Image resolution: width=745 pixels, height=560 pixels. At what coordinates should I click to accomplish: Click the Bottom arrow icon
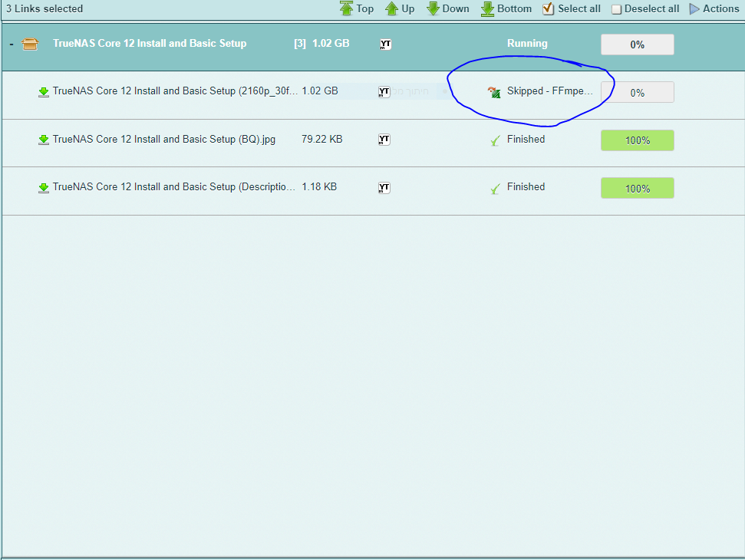[487, 8]
